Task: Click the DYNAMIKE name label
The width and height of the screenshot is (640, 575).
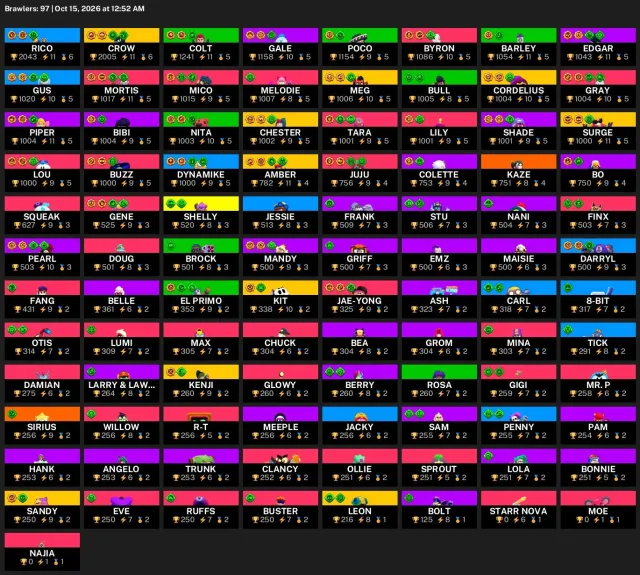Action: (201, 175)
